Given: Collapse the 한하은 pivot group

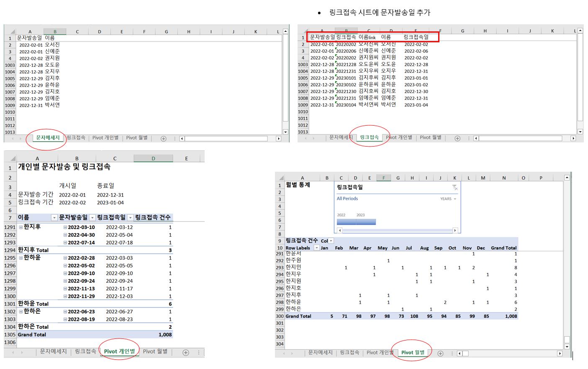Looking at the screenshot, I should click(x=21, y=312).
